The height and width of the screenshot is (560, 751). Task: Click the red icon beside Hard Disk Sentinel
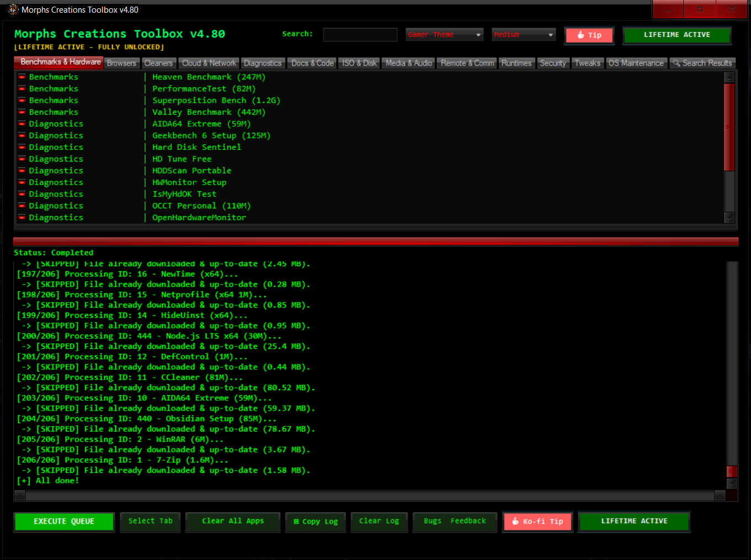pyautogui.click(x=22, y=147)
